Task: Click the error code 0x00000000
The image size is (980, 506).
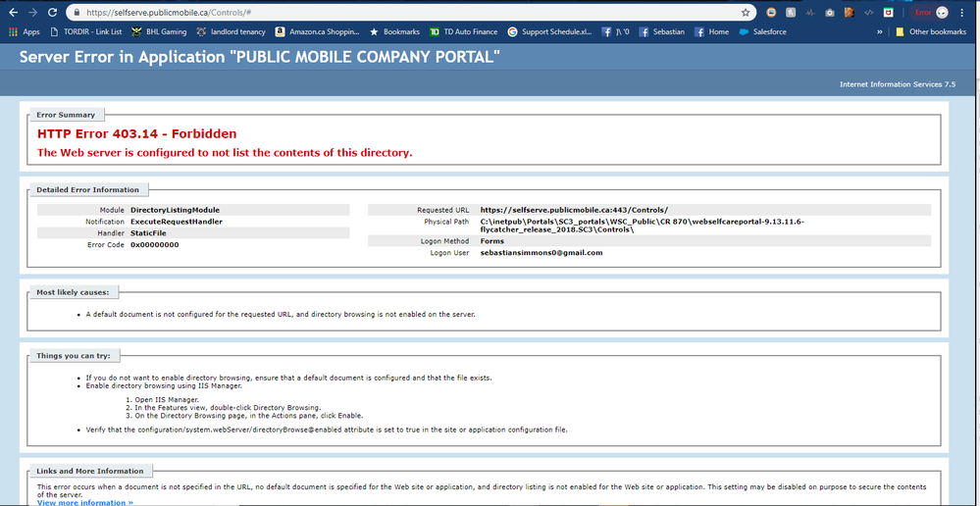Action: click(154, 245)
